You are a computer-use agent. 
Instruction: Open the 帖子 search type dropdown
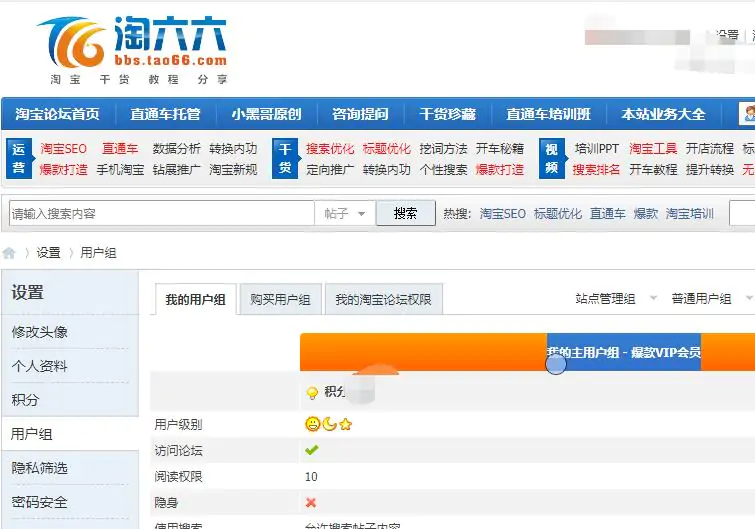coord(345,213)
